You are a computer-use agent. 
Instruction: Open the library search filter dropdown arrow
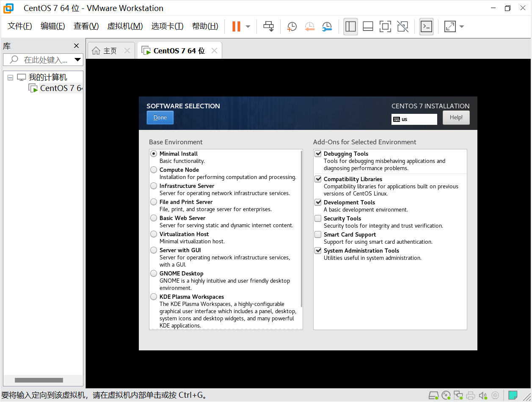(x=77, y=60)
